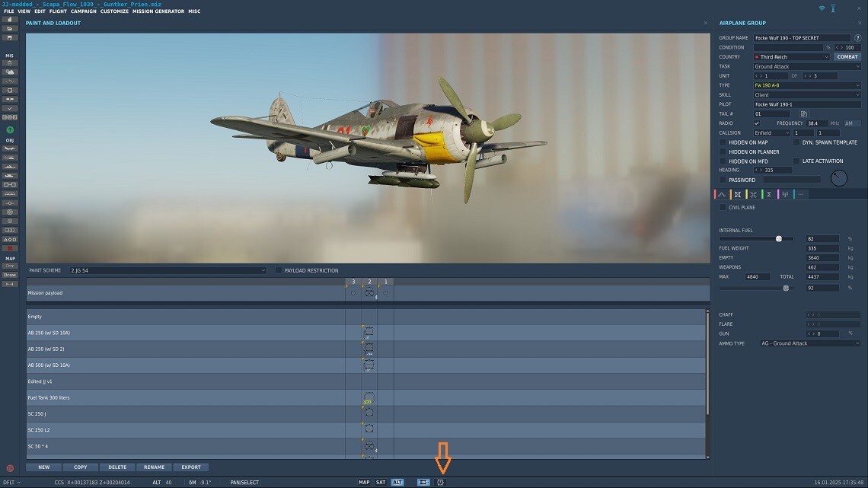Open the Campaign menu
Viewport: 868px width, 488px height.
(84, 11)
